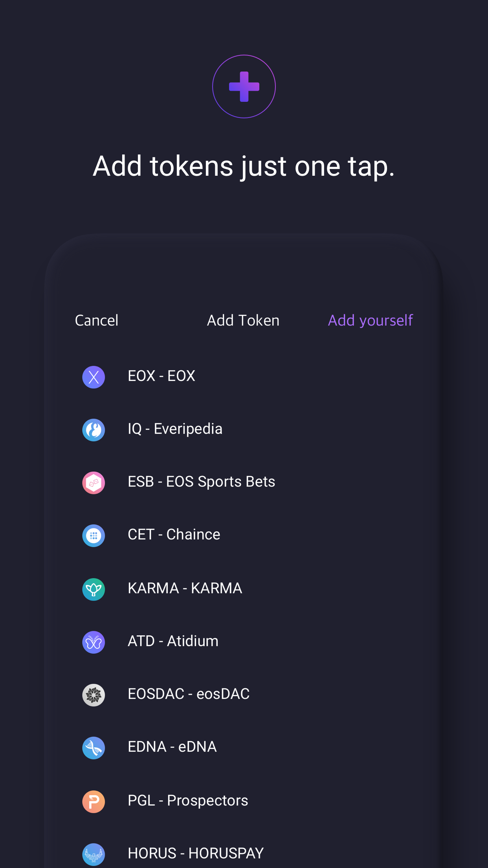Tap the eosDAC snowflake icon
488x868 pixels.
coord(94,695)
